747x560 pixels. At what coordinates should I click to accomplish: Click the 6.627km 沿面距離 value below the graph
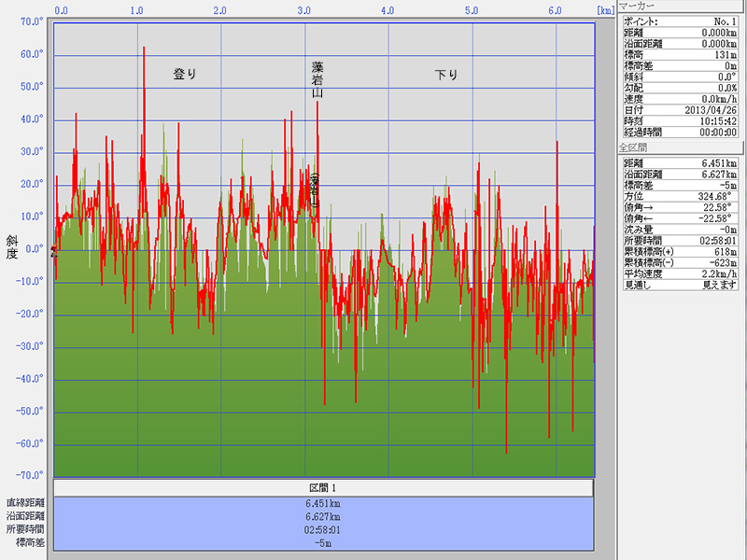(x=323, y=515)
